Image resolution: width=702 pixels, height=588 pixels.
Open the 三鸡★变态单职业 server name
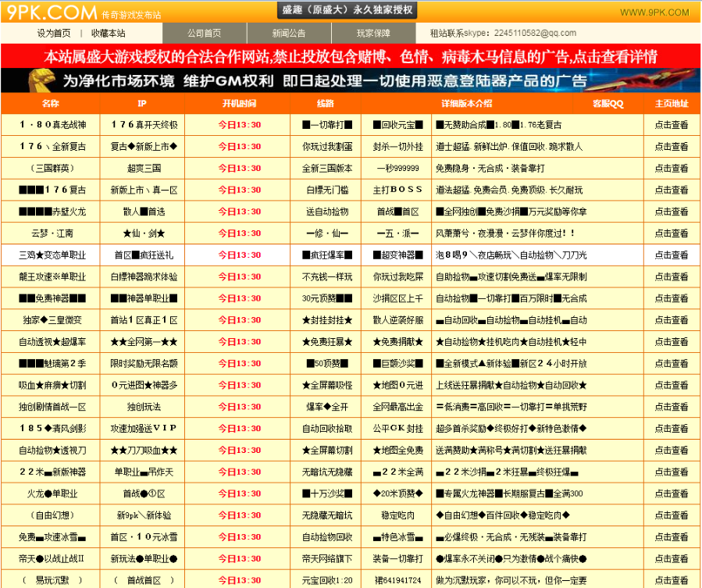pos(53,255)
